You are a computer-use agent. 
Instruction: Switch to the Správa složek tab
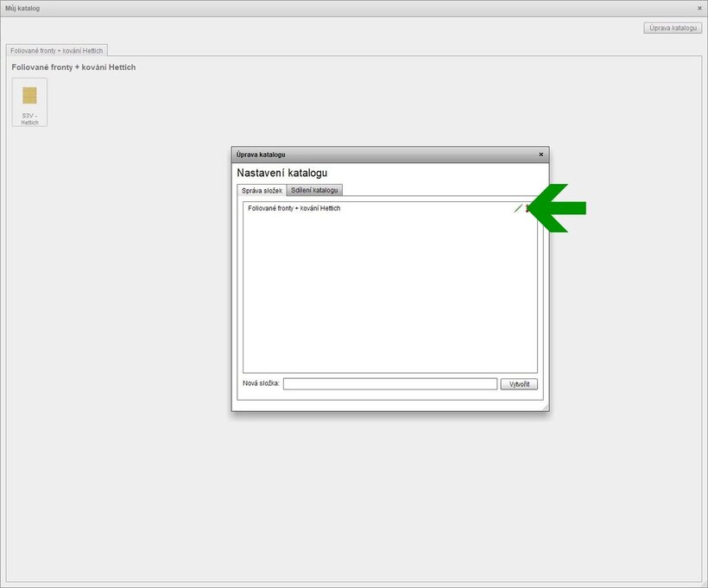click(x=262, y=190)
